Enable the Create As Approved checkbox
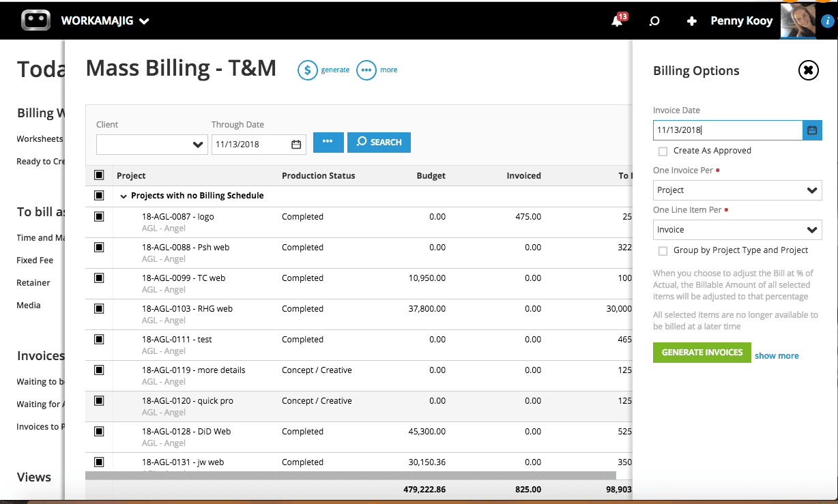The height and width of the screenshot is (504, 838). tap(663, 151)
